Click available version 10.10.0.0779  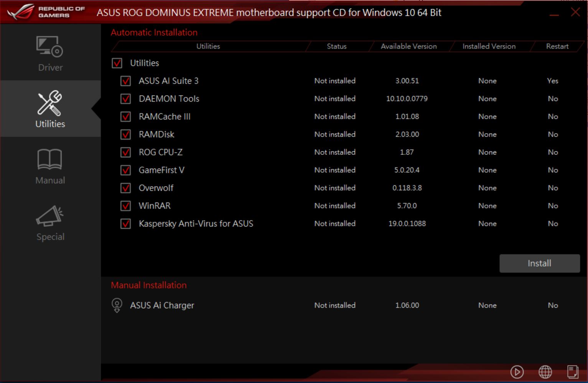pos(407,99)
